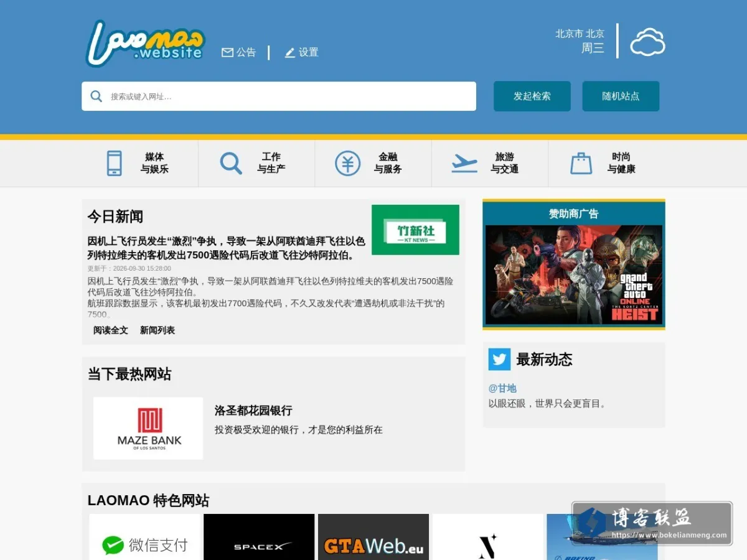Open the 设置 menu text
Image resolution: width=747 pixels, height=560 pixels.
pyautogui.click(x=309, y=52)
